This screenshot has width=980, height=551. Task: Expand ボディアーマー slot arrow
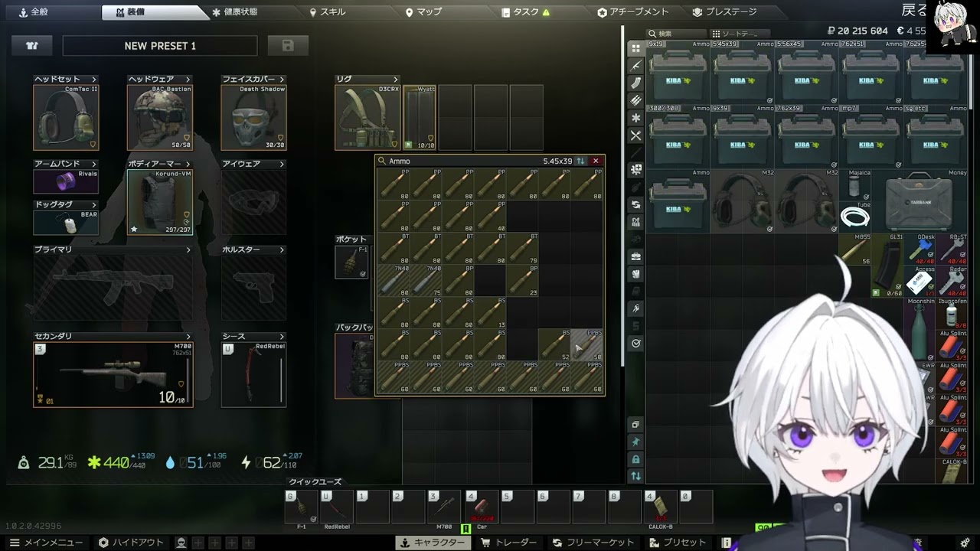pos(188,164)
